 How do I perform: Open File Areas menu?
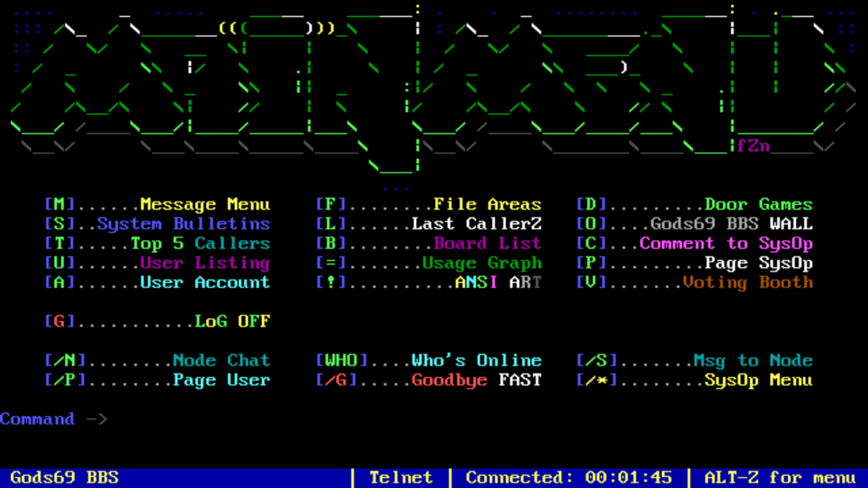(487, 204)
